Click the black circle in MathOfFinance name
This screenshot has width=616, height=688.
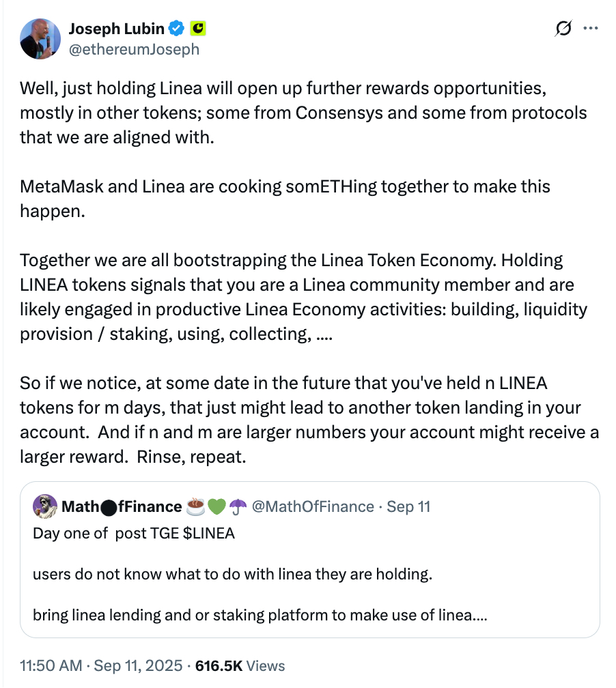click(x=109, y=508)
